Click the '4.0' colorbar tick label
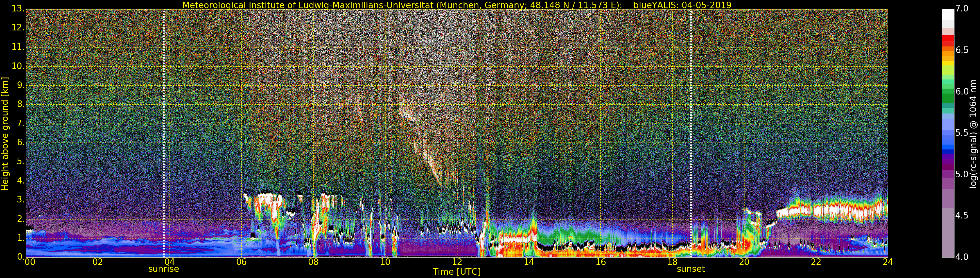This screenshot has height=278, width=980. point(961,257)
